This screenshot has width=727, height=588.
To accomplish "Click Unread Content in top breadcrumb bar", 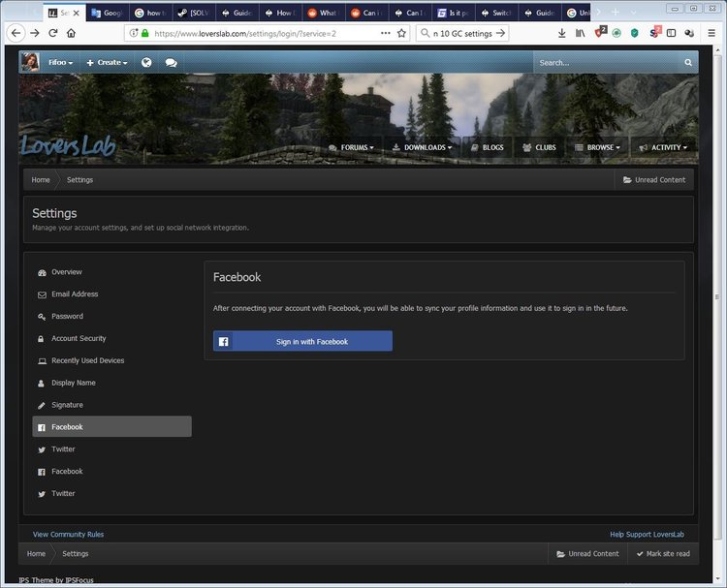I will click(654, 180).
